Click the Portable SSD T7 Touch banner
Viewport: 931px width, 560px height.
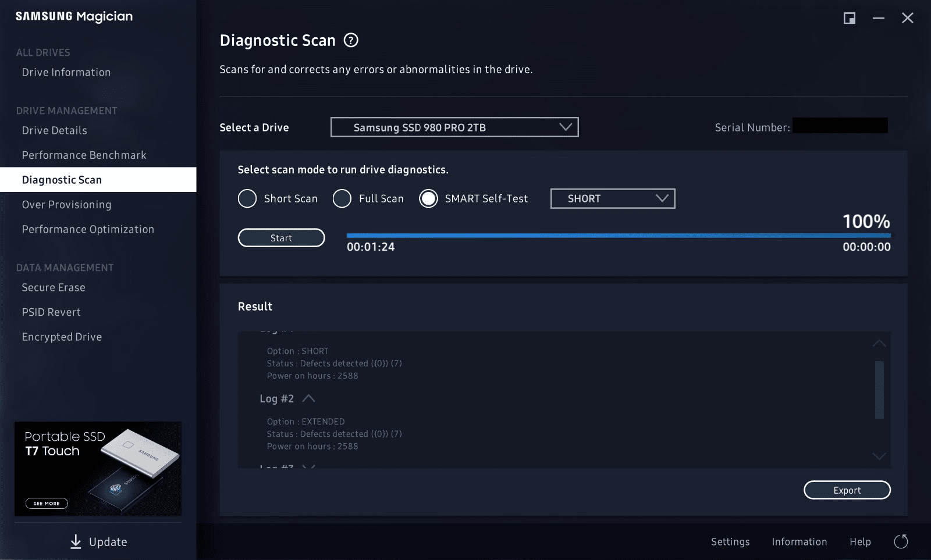point(98,469)
